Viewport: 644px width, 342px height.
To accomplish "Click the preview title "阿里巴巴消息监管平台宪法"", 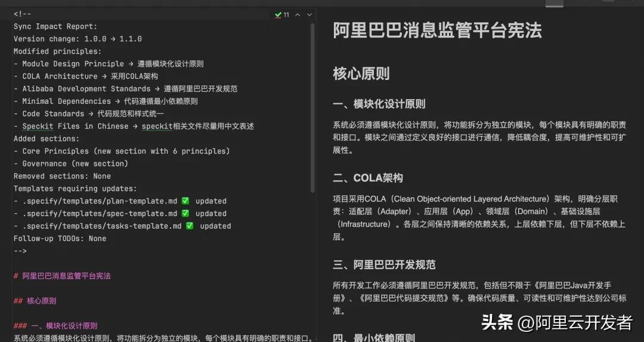I will (438, 30).
